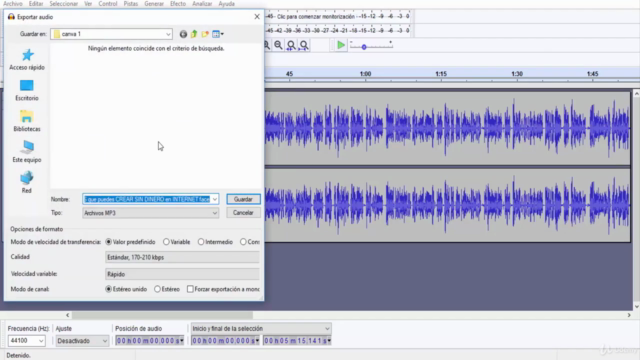Viewport: 640px width, 360px height.
Task: Open Escritorio in sidebar
Action: click(27, 90)
